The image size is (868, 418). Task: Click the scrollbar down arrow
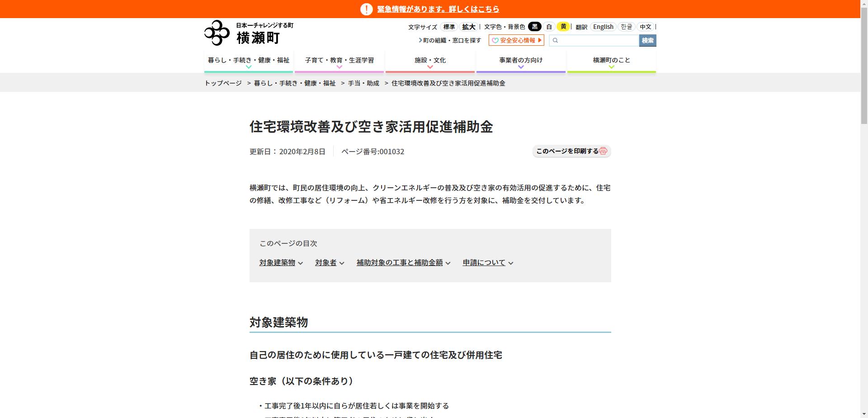click(864, 414)
